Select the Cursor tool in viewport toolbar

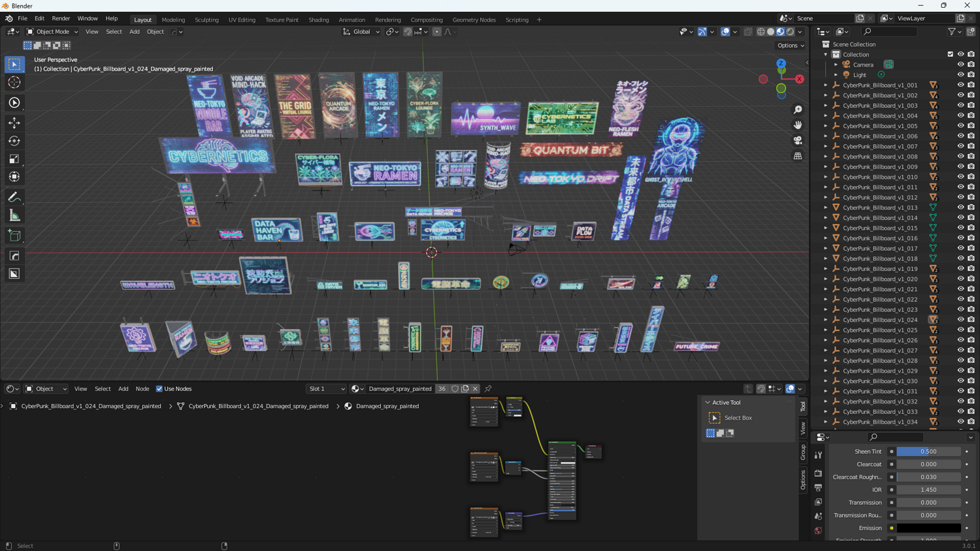(14, 82)
